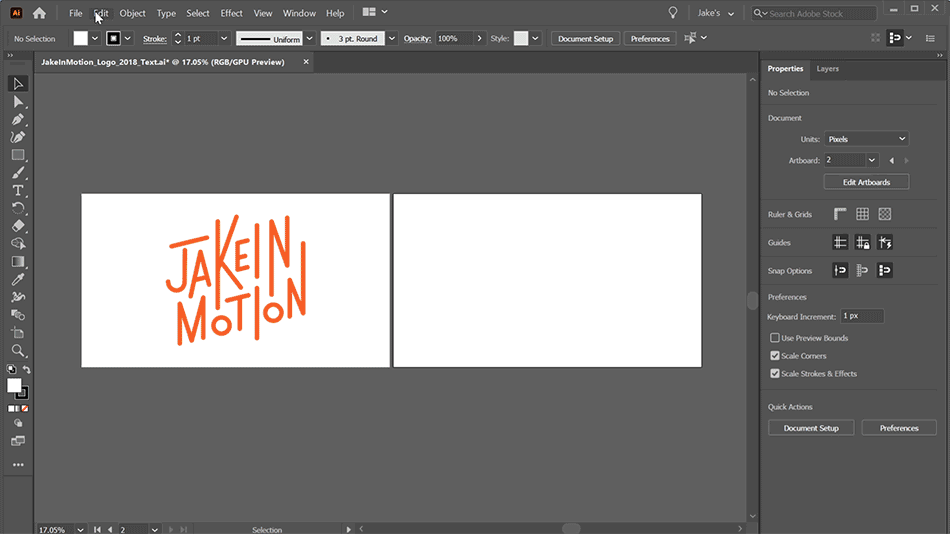This screenshot has width=950, height=534.
Task: Open Edit Toolbar three dots
Action: coord(18,465)
